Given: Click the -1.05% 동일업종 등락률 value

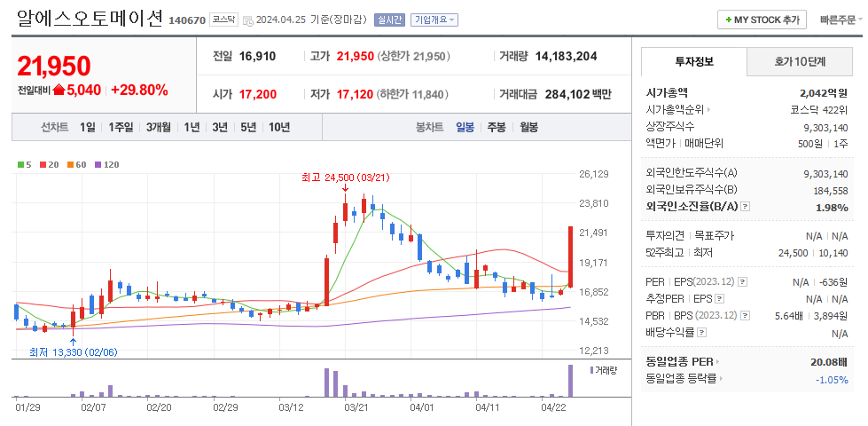Looking at the screenshot, I should [832, 380].
